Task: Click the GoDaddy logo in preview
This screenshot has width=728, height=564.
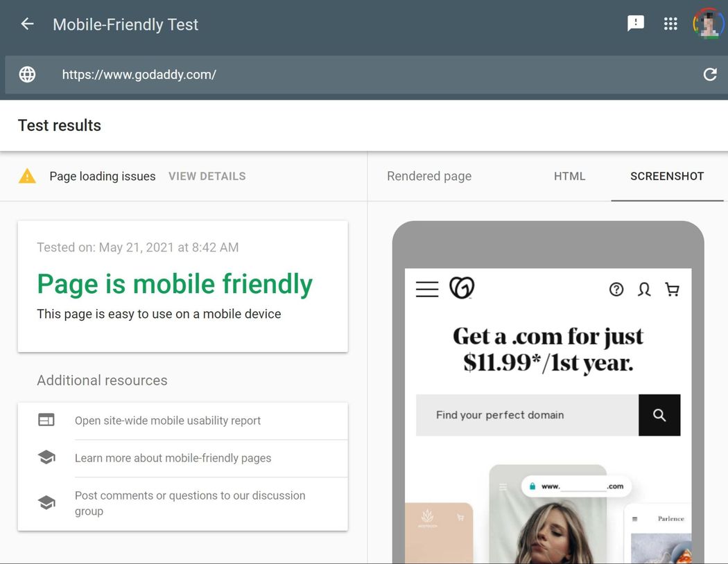Action: [x=462, y=288]
